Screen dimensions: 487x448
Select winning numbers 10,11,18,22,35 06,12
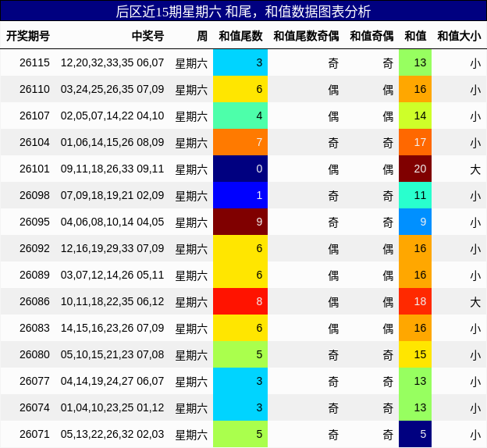click(112, 302)
